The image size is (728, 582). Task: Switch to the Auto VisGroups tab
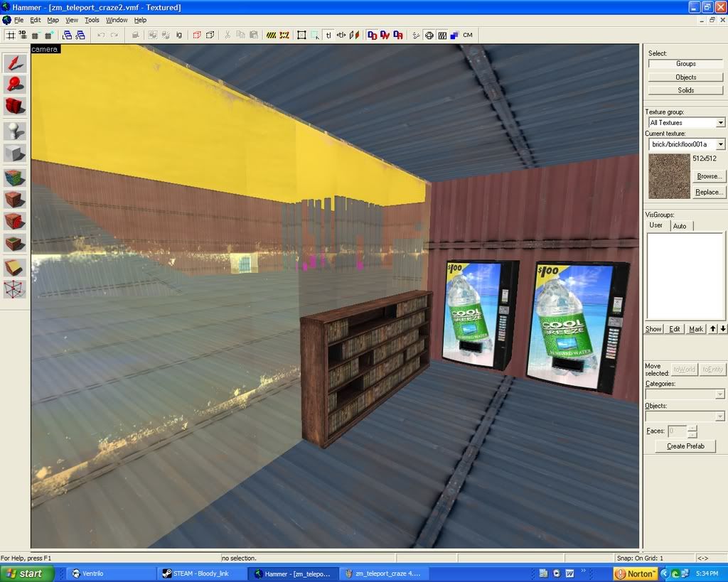tap(680, 225)
